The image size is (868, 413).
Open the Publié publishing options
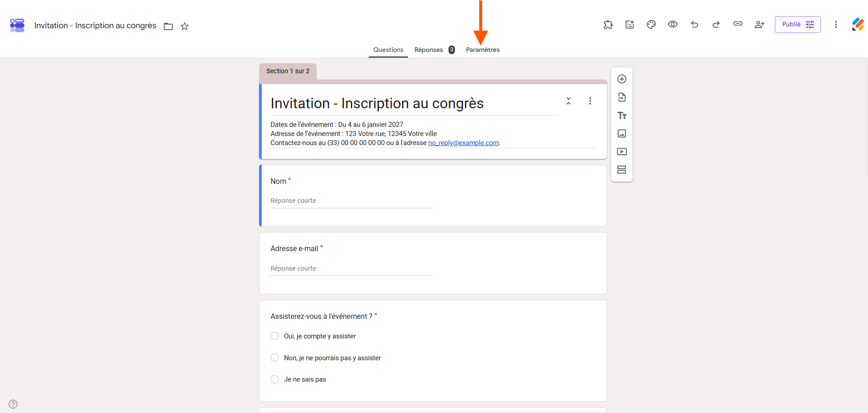click(798, 25)
